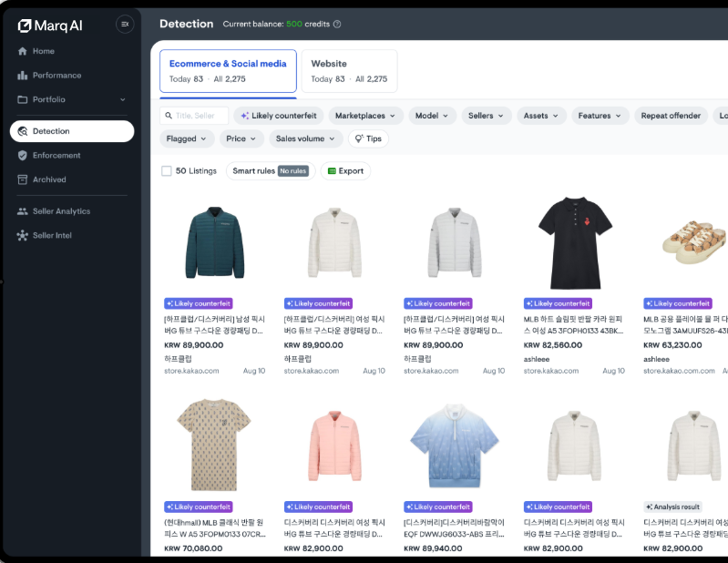This screenshot has height=563, width=728.
Task: Toggle the Likely counterfeit filter chip
Action: click(279, 116)
